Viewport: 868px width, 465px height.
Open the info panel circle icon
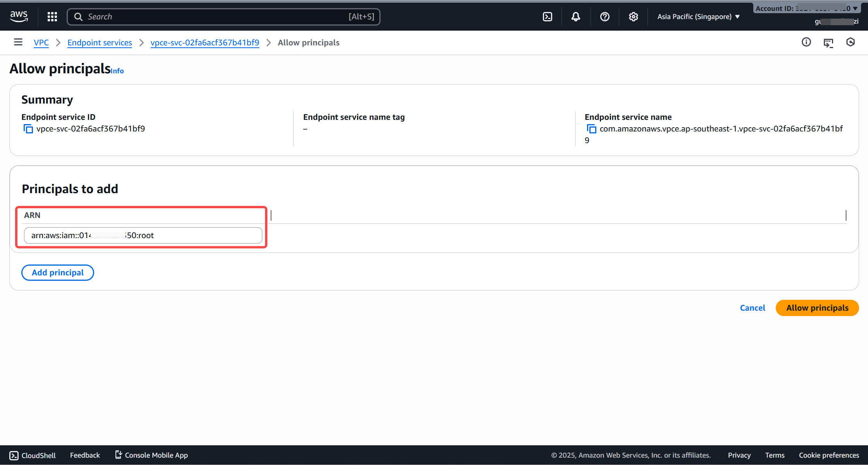pos(806,42)
